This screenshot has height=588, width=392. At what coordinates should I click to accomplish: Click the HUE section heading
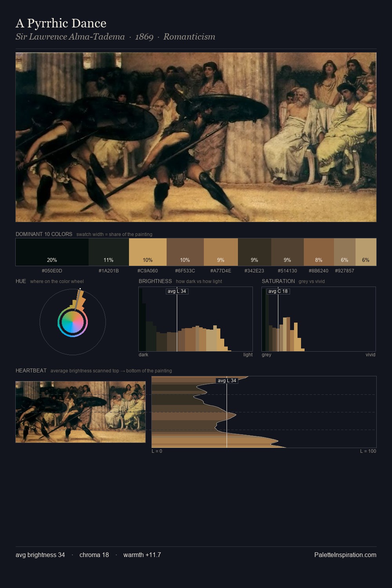tap(21, 281)
